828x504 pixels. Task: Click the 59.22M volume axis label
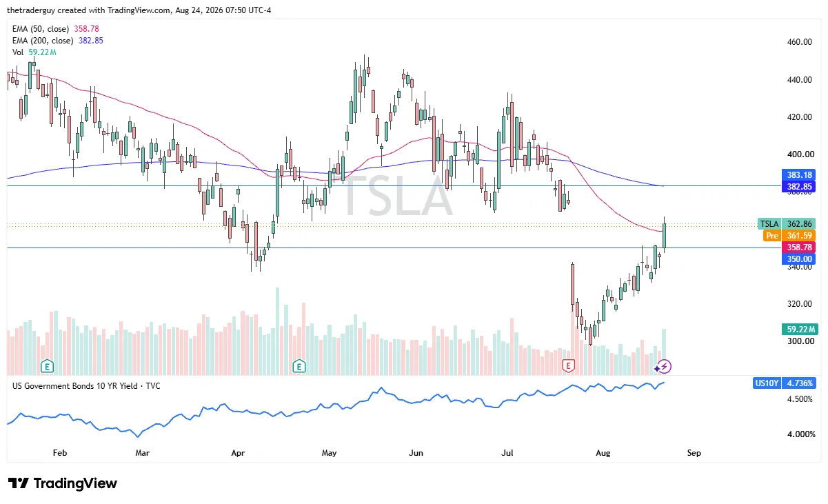click(x=800, y=329)
